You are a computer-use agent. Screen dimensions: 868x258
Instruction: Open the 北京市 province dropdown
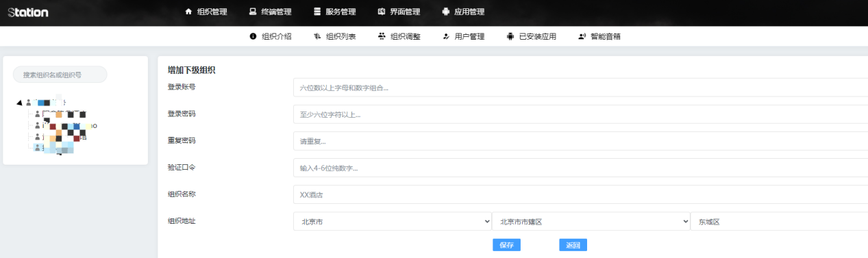click(393, 222)
